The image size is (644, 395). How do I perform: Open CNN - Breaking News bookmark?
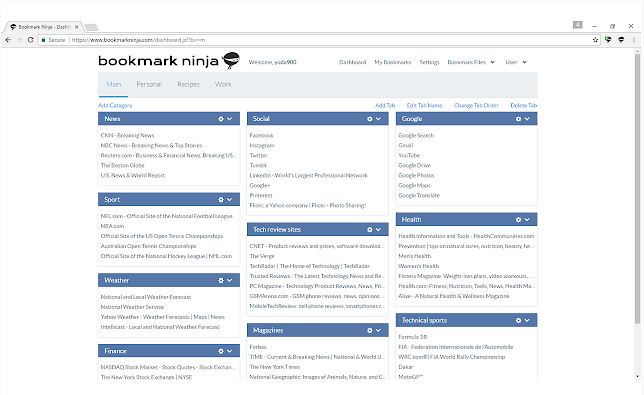click(127, 135)
